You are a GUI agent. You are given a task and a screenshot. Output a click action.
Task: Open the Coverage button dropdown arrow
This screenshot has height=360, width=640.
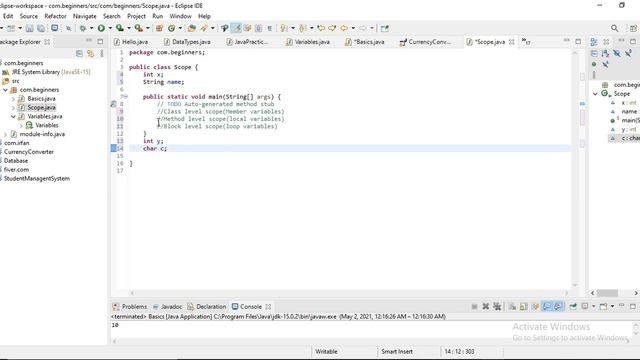tap(129, 28)
